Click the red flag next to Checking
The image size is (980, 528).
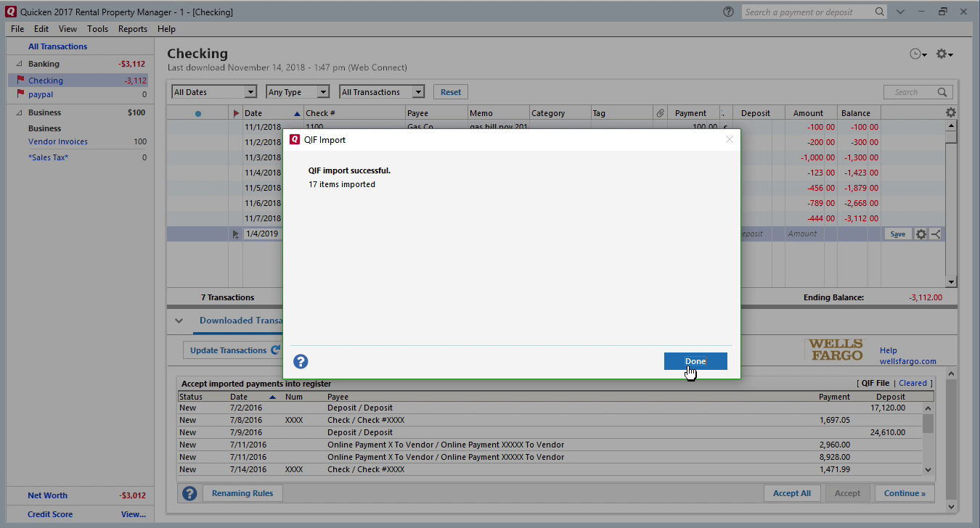(20, 81)
